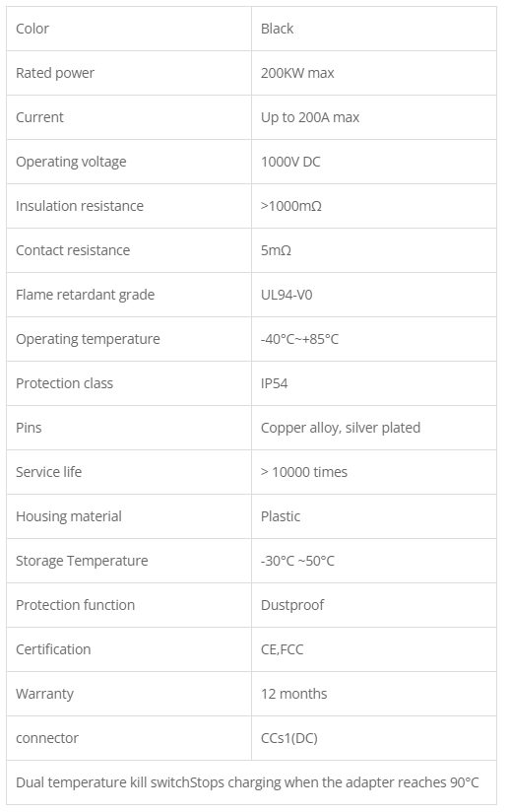The width and height of the screenshot is (510, 812).
Task: Click the Dustproof value cell
Action: [x=374, y=605]
